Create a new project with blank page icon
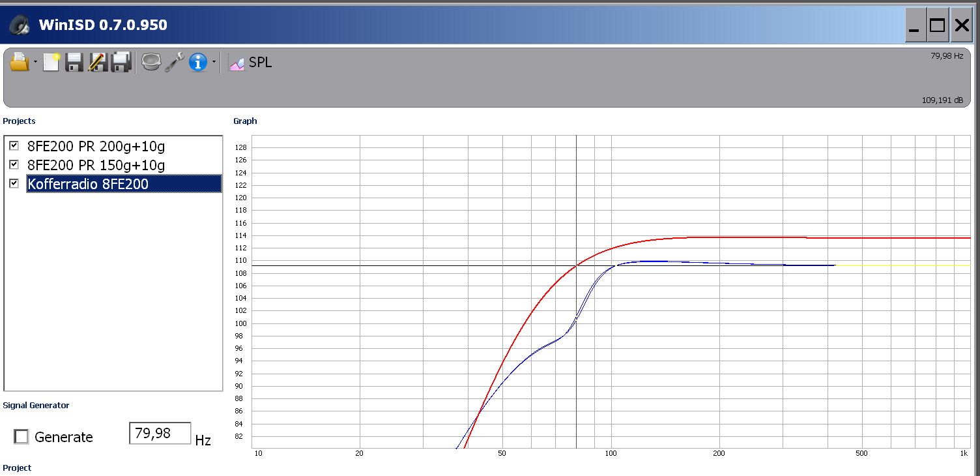Image resolution: width=980 pixels, height=476 pixels. point(51,63)
